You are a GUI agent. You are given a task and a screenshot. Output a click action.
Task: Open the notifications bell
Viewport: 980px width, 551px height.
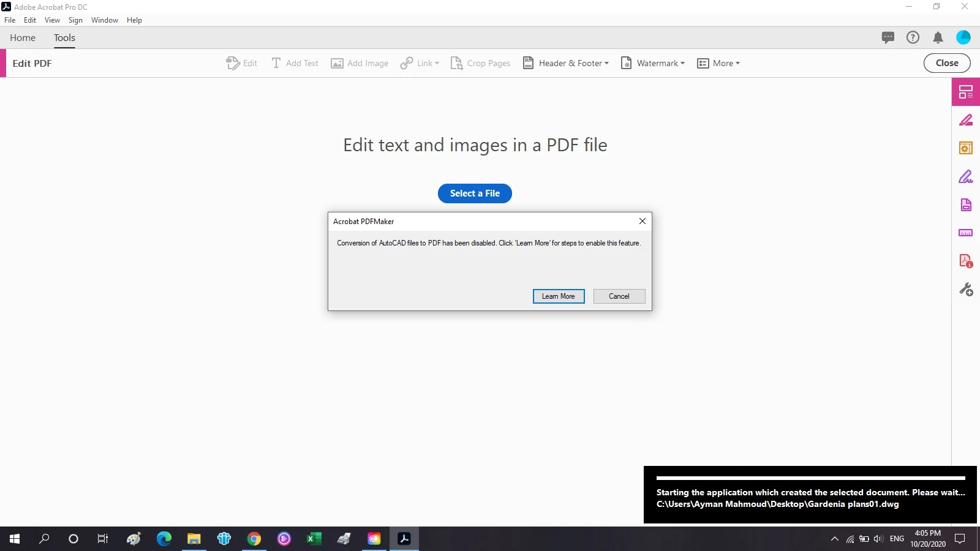(938, 37)
